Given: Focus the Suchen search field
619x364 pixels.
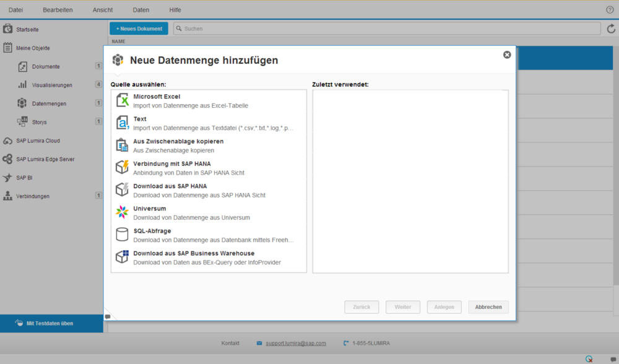Looking at the screenshot, I should coord(387,28).
